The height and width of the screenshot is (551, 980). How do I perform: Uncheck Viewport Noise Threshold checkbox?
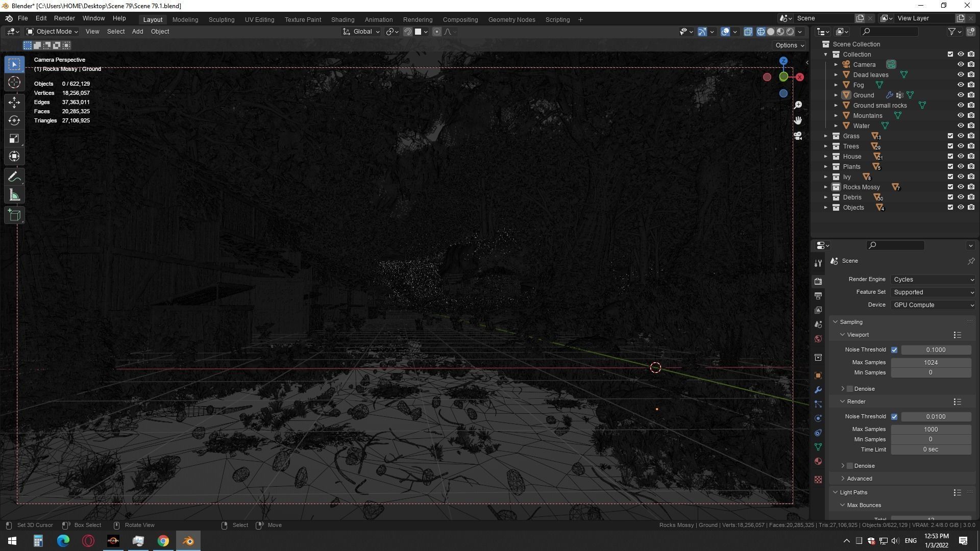894,350
